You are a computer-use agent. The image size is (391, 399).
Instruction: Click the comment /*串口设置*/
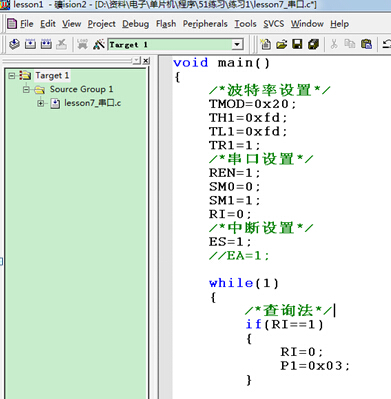(x=261, y=159)
